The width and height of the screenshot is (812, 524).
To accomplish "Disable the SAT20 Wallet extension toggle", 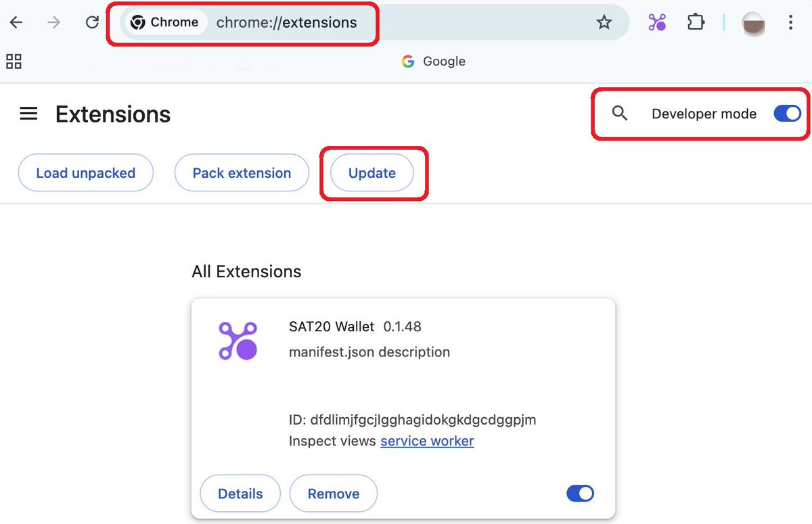I will pos(580,494).
